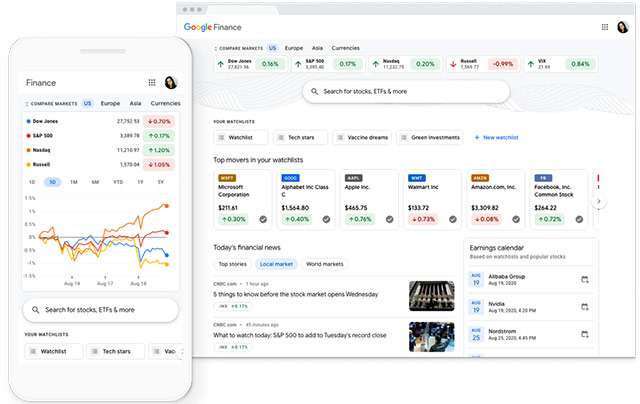
Task: Show next top movers with arrow
Action: [599, 201]
